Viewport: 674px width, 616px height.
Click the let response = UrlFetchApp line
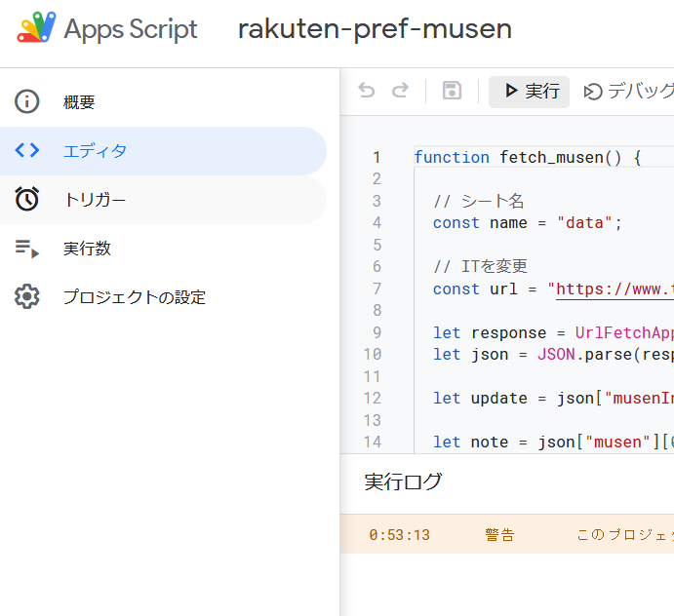(x=553, y=333)
